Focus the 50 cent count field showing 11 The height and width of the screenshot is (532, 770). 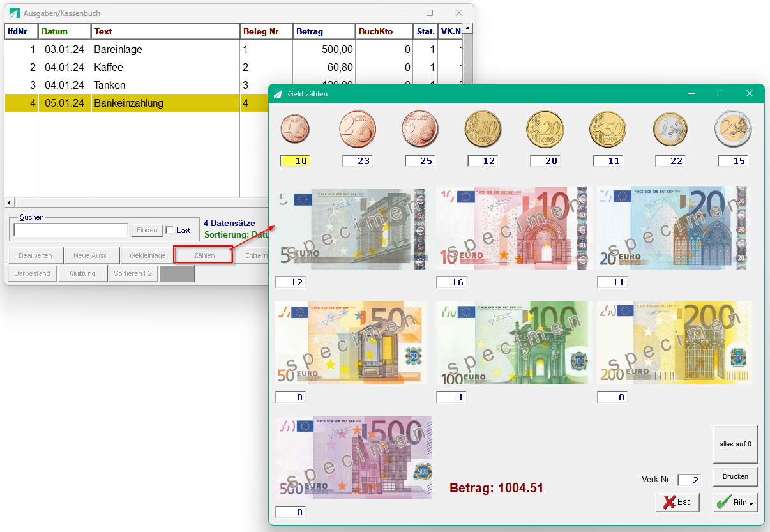coord(608,161)
